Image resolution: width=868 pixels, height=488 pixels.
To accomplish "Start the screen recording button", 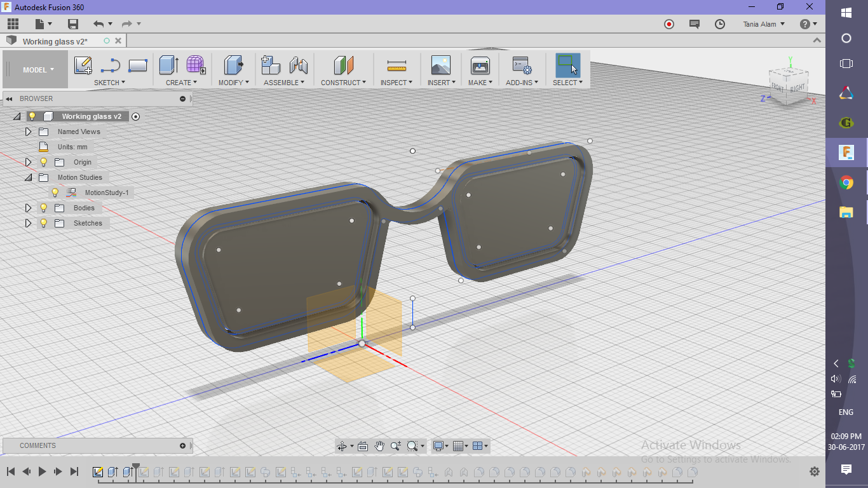I will pos(669,24).
